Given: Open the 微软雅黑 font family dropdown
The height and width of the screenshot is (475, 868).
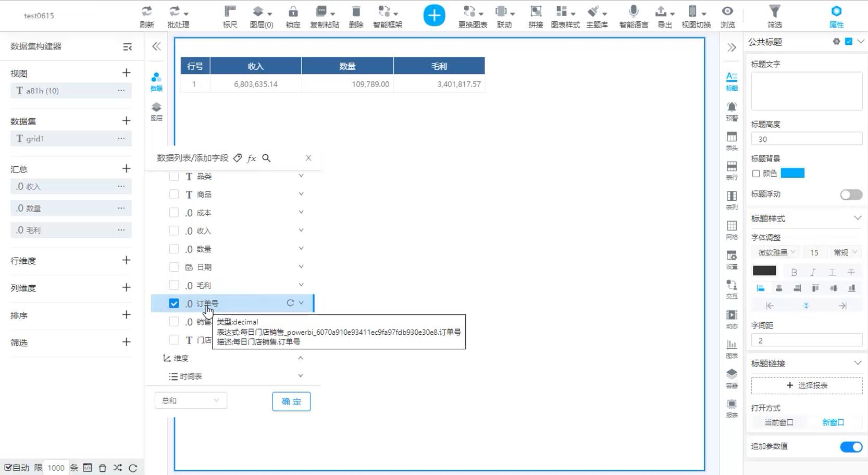Looking at the screenshot, I should 776,252.
